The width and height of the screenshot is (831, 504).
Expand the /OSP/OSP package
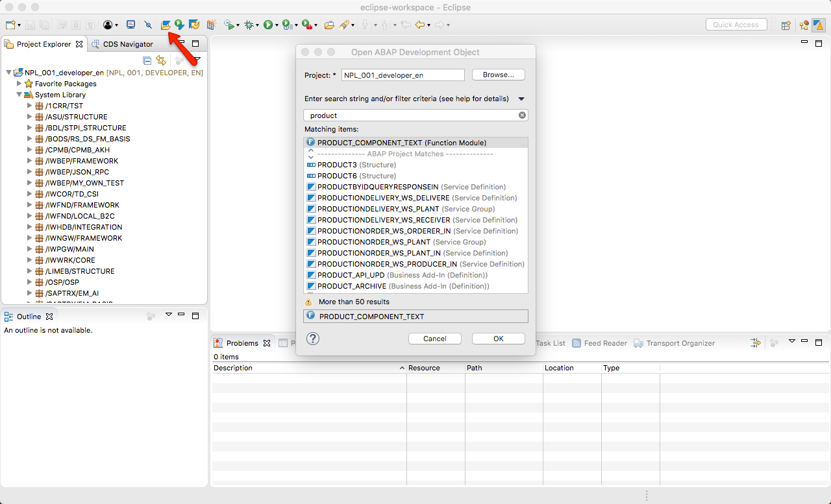pyautogui.click(x=29, y=282)
